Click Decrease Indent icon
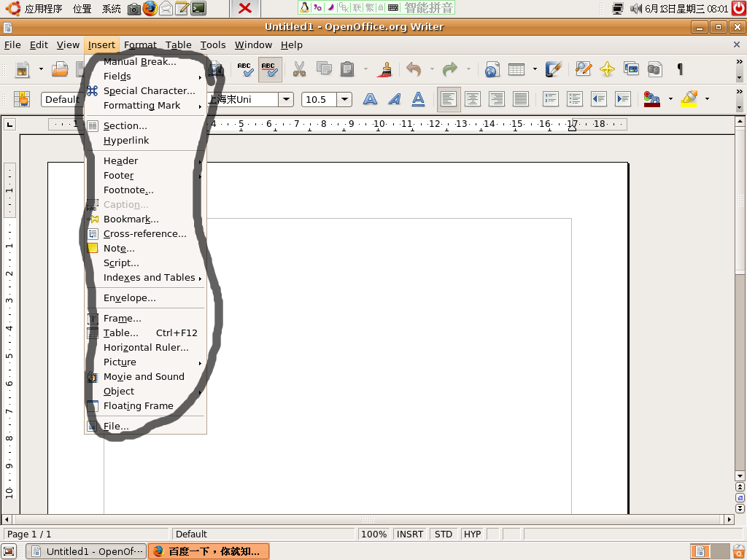 (x=599, y=99)
